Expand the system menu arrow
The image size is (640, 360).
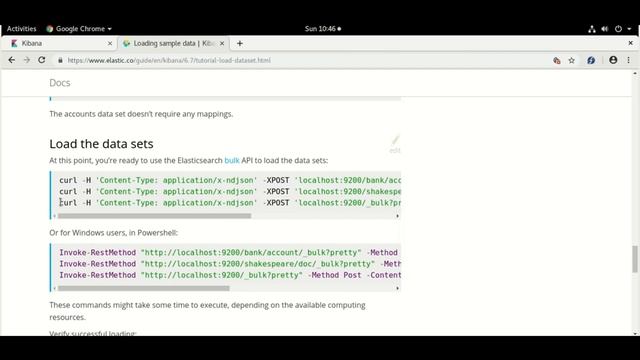pyautogui.click(x=629, y=29)
